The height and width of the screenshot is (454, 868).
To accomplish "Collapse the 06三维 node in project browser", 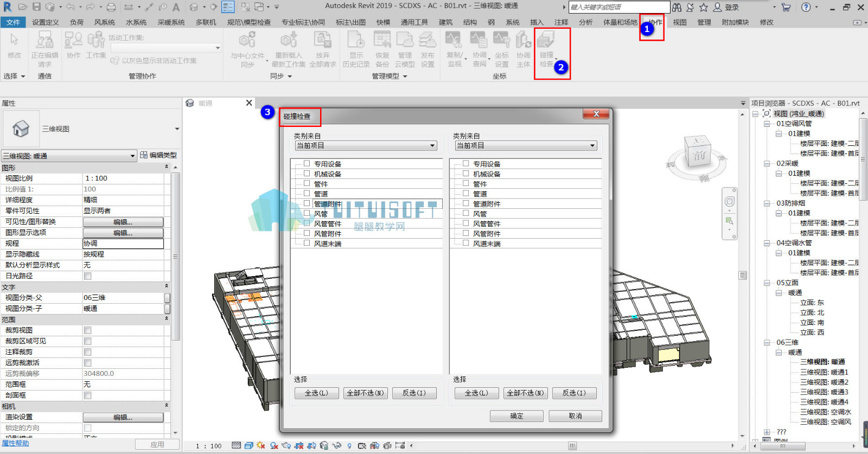I will coord(767,342).
